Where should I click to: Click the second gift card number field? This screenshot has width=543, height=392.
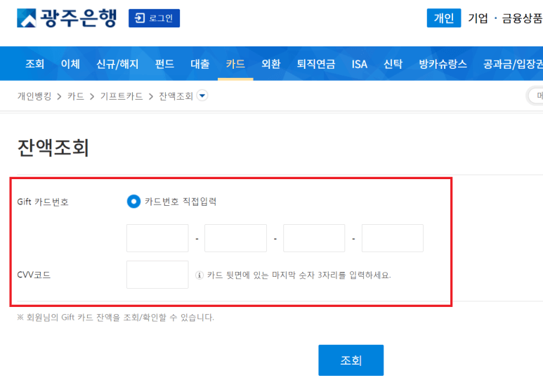236,238
